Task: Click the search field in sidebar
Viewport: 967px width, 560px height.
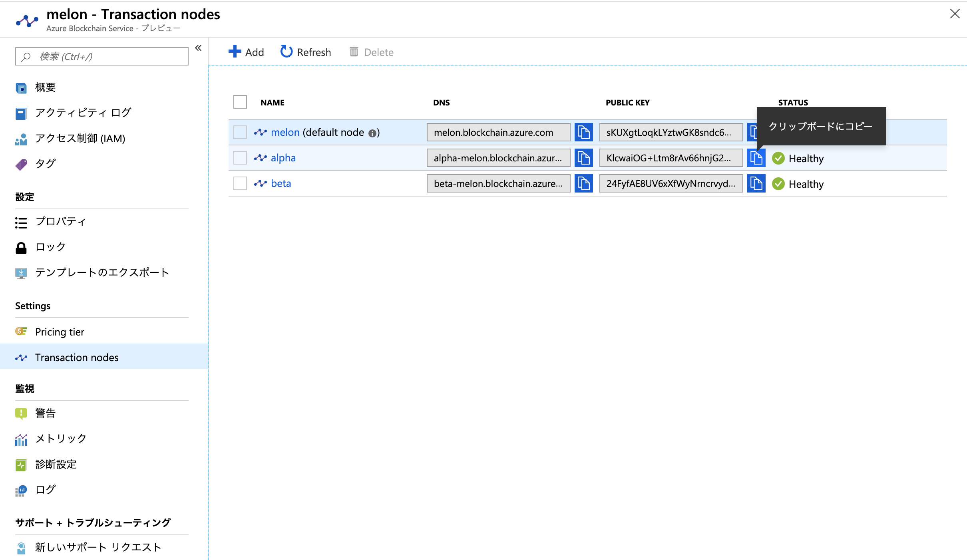Action: [x=102, y=56]
